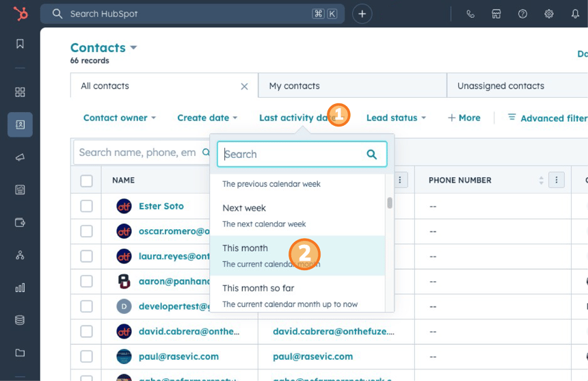The height and width of the screenshot is (381, 588).
Task: Open the Help question mark icon
Action: click(x=522, y=14)
